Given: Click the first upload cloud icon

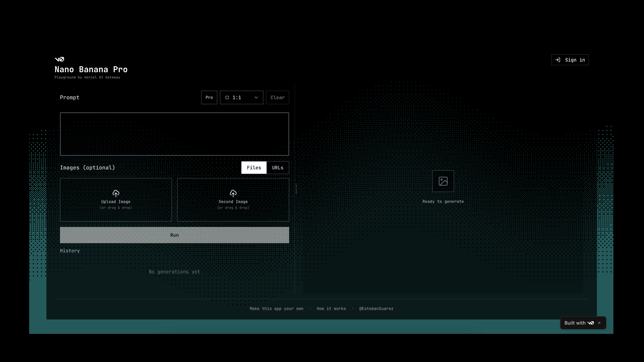Looking at the screenshot, I should click(116, 193).
